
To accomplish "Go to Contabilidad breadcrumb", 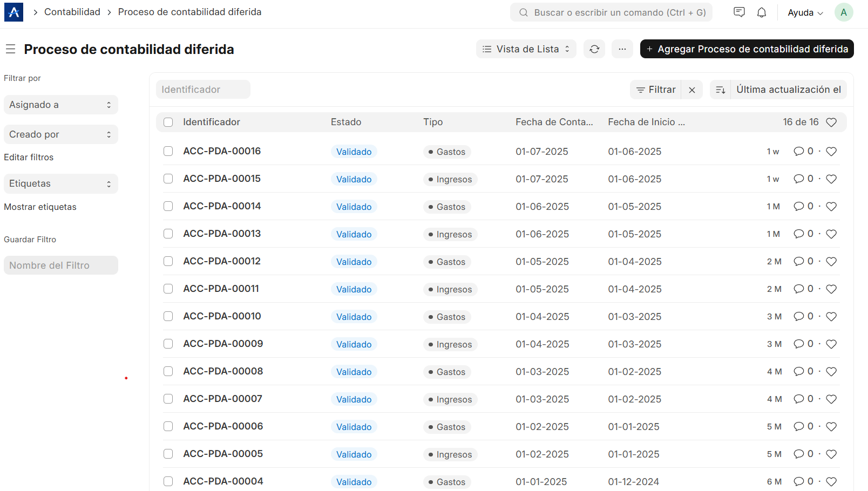I will coord(72,12).
